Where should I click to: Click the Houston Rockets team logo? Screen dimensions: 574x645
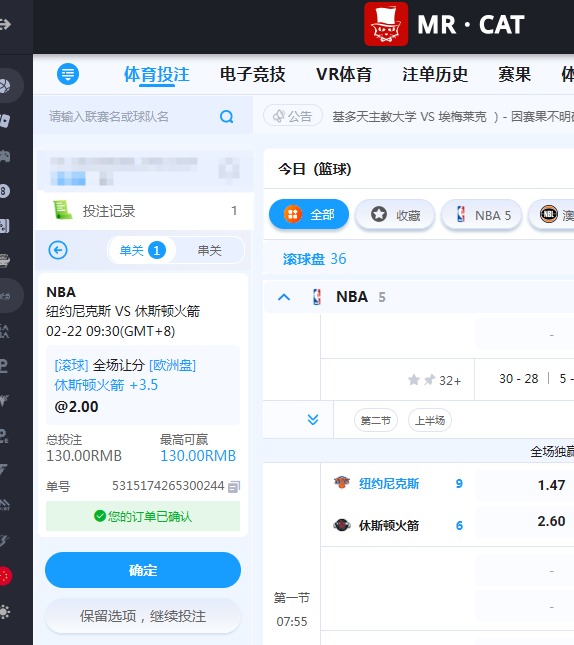342,525
